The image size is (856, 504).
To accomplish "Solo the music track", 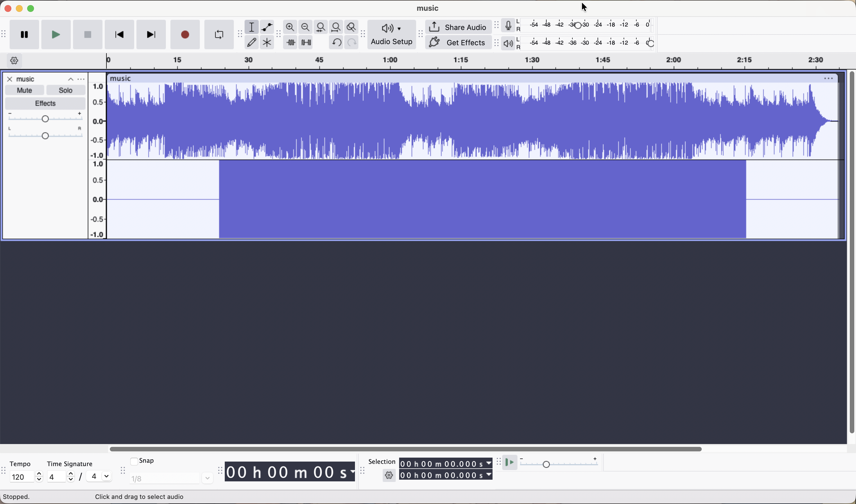I will pyautogui.click(x=66, y=90).
